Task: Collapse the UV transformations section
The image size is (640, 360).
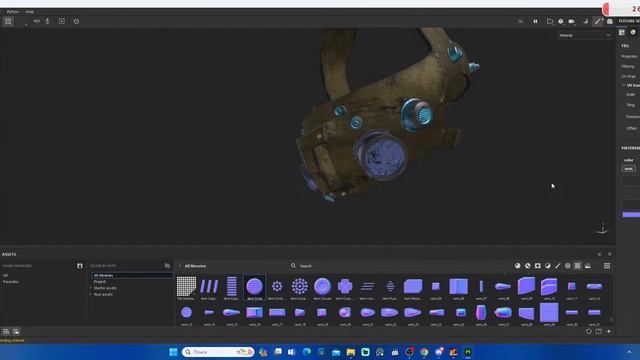Action: point(624,85)
